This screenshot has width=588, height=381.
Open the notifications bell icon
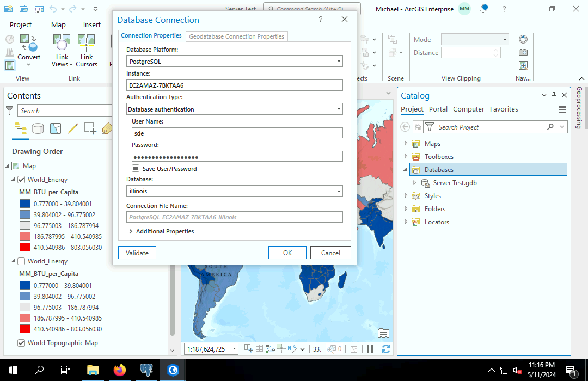pos(484,9)
